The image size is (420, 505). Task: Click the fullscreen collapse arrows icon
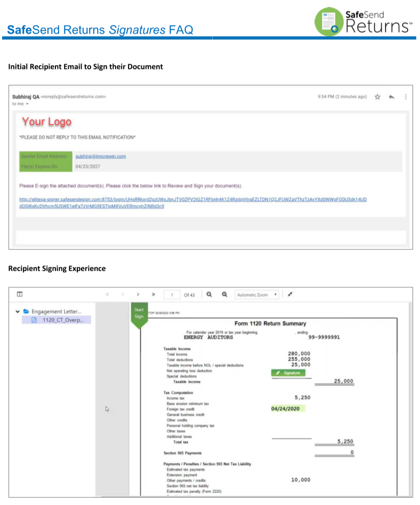(x=290, y=294)
